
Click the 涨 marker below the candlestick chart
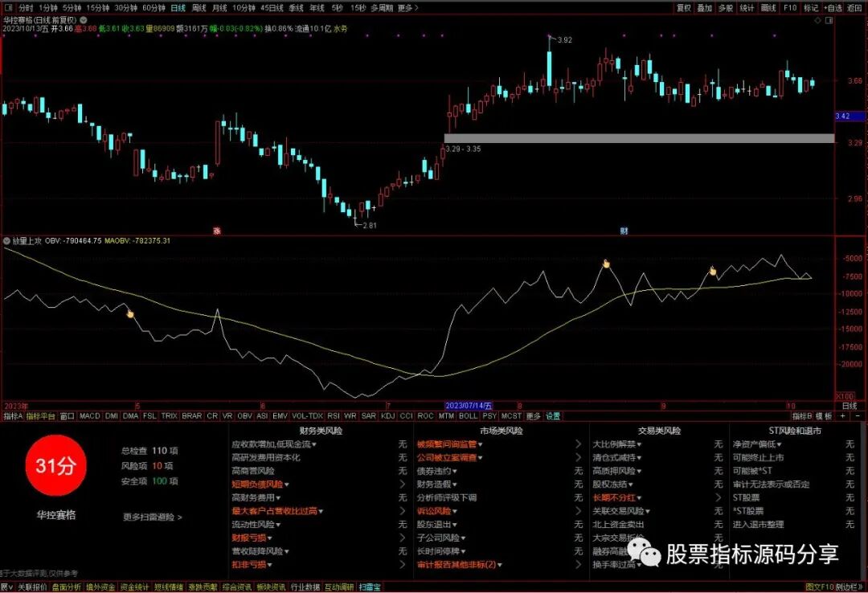pos(217,231)
